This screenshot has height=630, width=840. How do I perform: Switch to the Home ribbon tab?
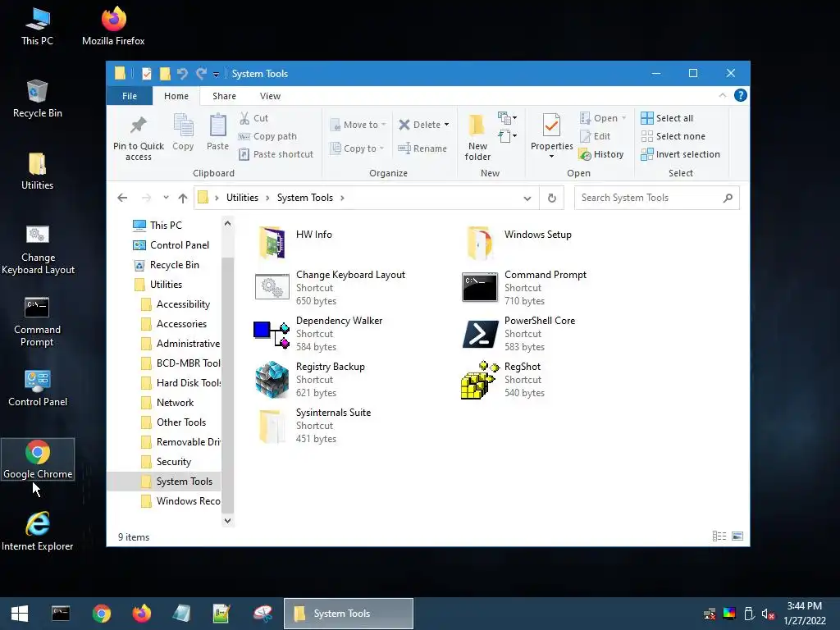176,96
